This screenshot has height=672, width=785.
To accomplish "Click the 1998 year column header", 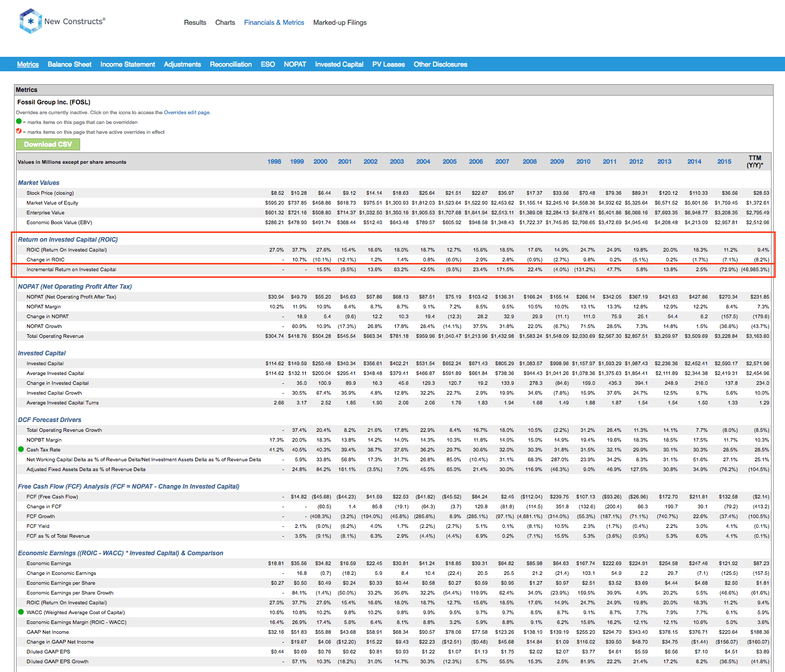I will pyautogui.click(x=274, y=162).
